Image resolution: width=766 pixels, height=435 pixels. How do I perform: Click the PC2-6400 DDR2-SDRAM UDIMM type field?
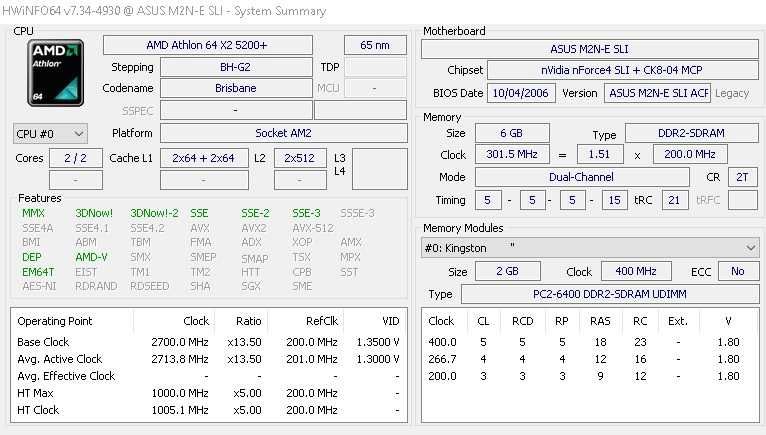(x=610, y=294)
